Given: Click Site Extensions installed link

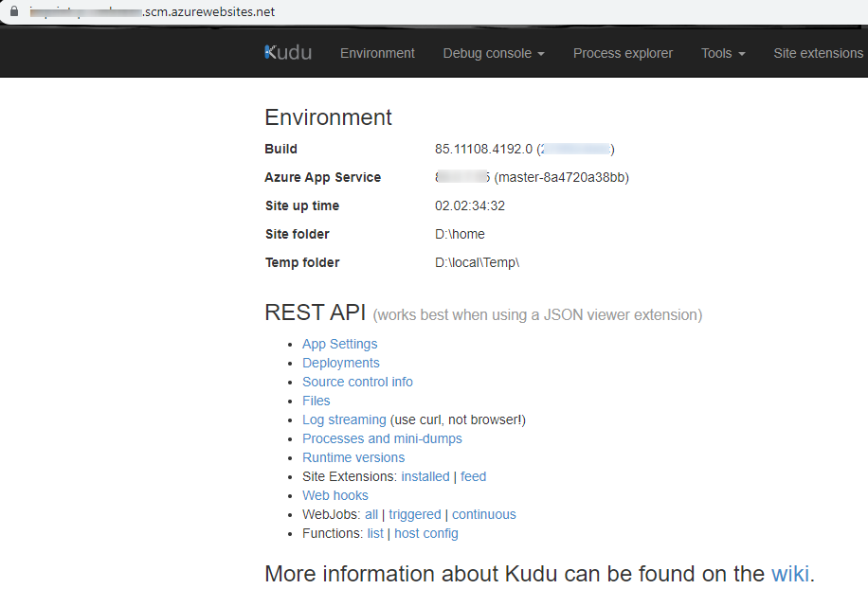Looking at the screenshot, I should (425, 476).
